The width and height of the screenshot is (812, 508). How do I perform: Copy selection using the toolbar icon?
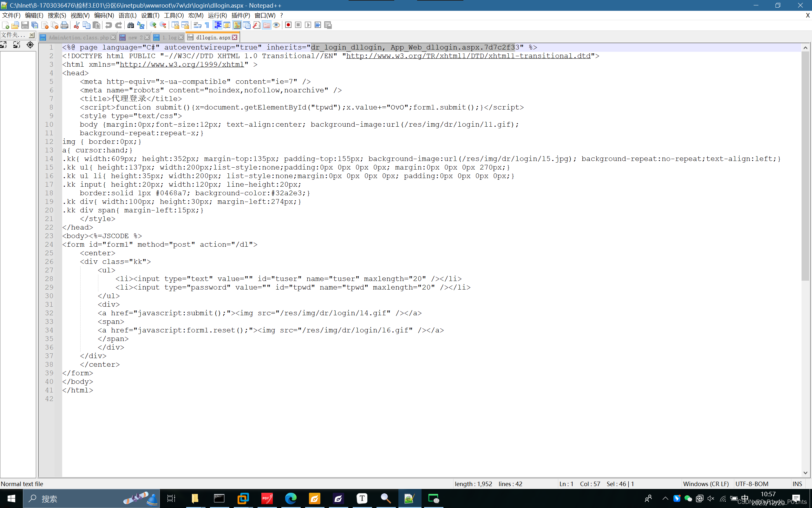pyautogui.click(x=87, y=25)
